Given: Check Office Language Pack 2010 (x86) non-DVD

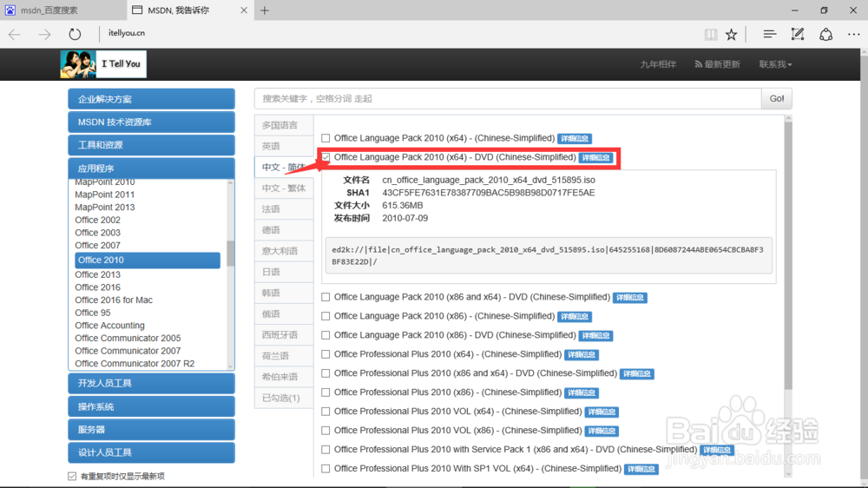Looking at the screenshot, I should 325,316.
